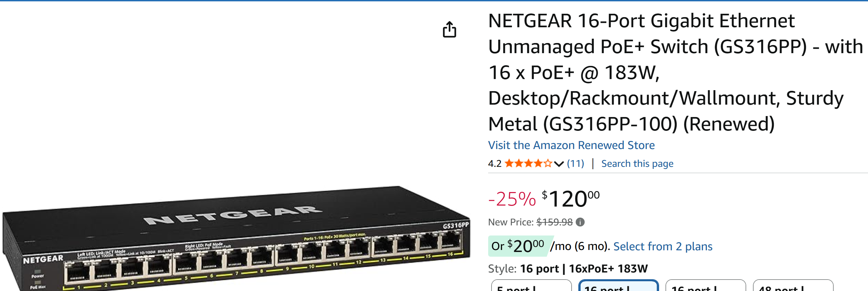868x291 pixels.
Task: Pick the unselected 16 port style option
Action: 706,286
